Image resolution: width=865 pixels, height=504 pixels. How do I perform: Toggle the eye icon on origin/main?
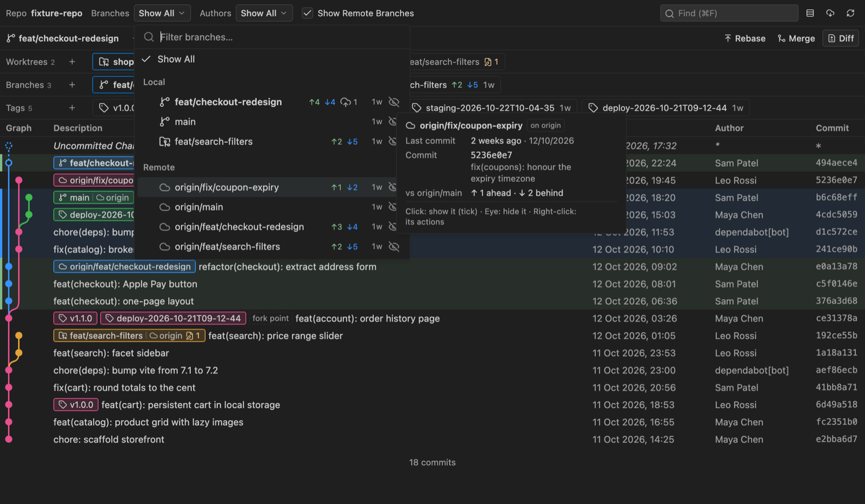[x=393, y=207]
